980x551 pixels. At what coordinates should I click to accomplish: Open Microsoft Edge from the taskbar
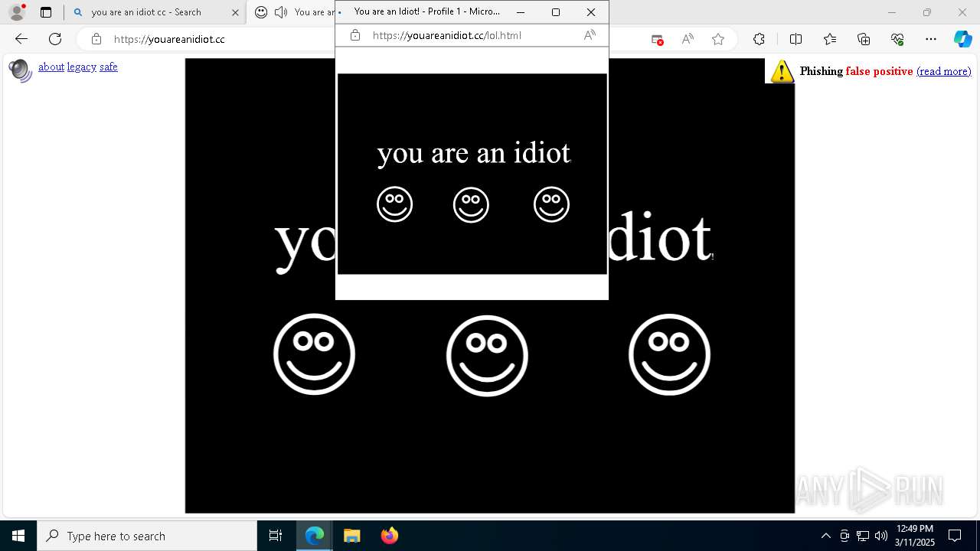pyautogui.click(x=315, y=536)
